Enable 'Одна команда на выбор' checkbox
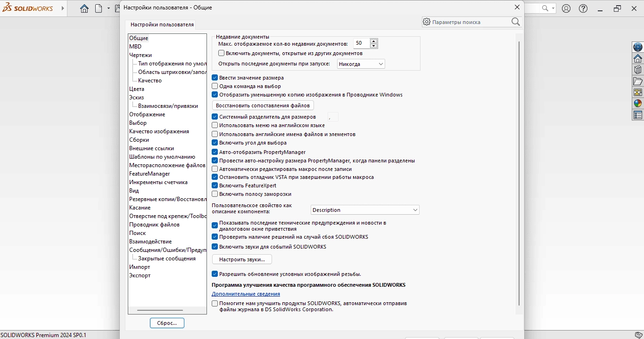This screenshot has width=644, height=339. (215, 86)
